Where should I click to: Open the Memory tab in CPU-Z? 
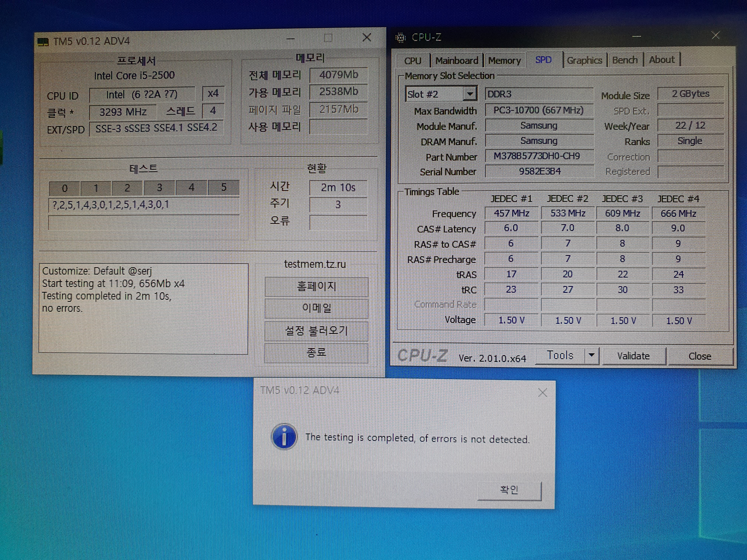click(504, 61)
